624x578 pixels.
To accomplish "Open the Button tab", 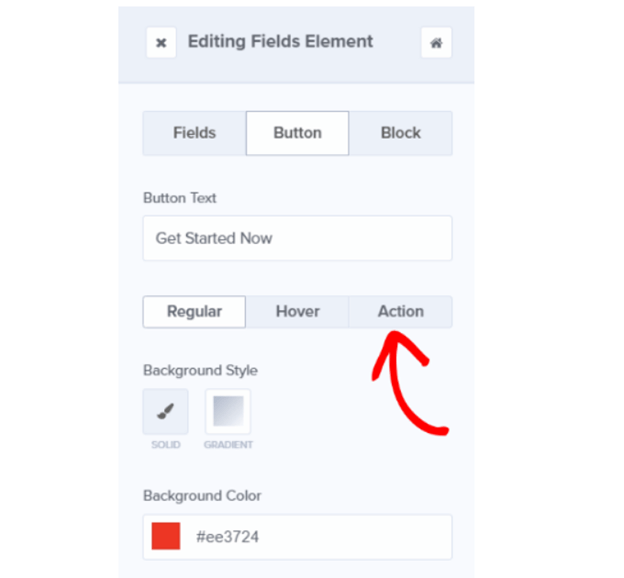I will pyautogui.click(x=297, y=133).
